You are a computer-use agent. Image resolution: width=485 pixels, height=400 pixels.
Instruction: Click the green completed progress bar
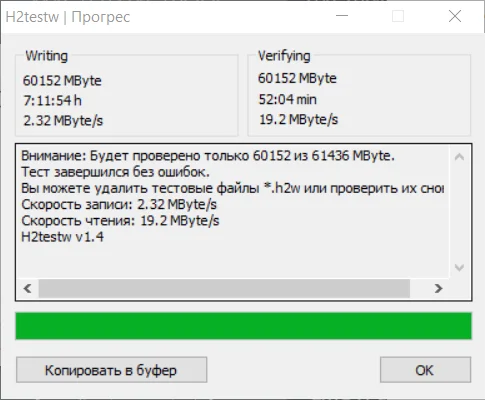coord(243,326)
